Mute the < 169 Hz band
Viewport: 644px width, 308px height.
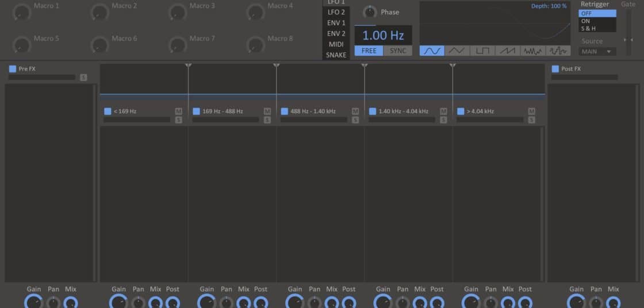[x=179, y=111]
